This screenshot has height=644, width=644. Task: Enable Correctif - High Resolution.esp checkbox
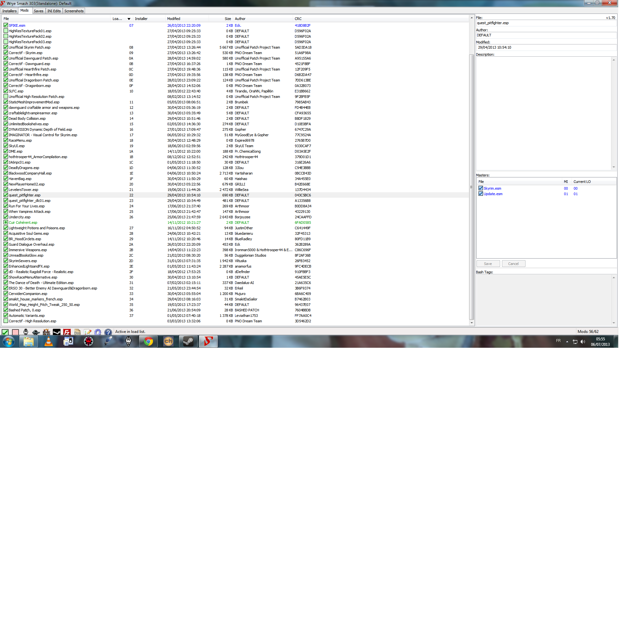click(x=6, y=321)
